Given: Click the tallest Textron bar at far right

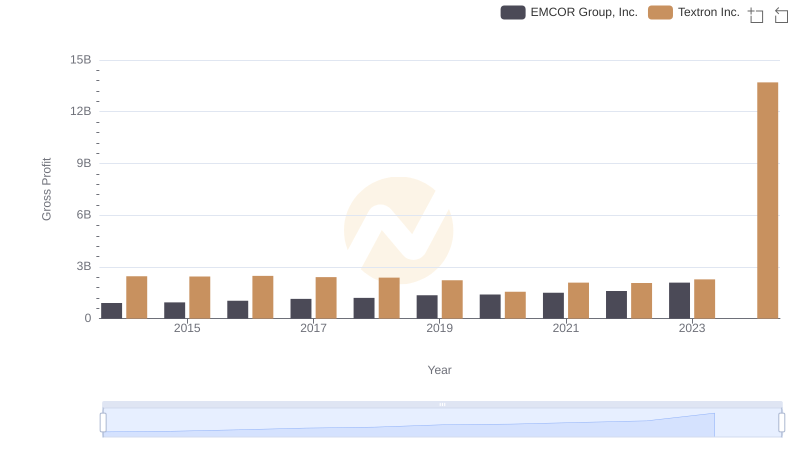Looking at the screenshot, I should pyautogui.click(x=767, y=200).
